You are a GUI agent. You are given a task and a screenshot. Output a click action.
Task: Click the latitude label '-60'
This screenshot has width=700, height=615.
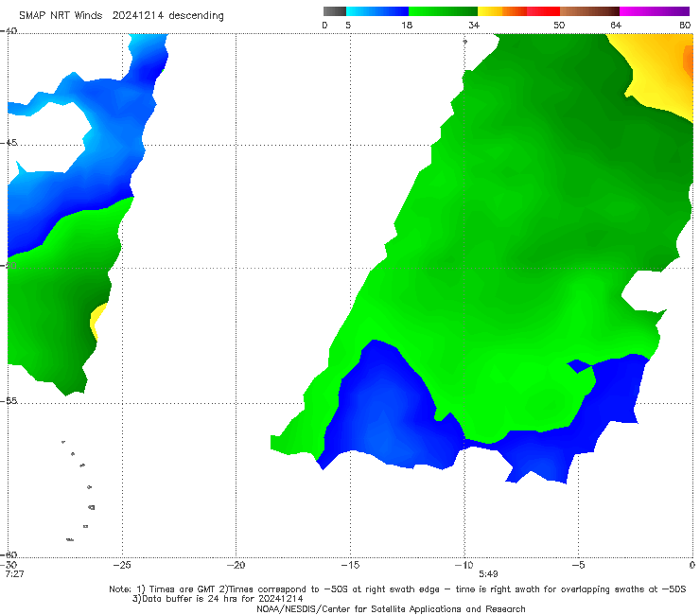click(x=9, y=554)
